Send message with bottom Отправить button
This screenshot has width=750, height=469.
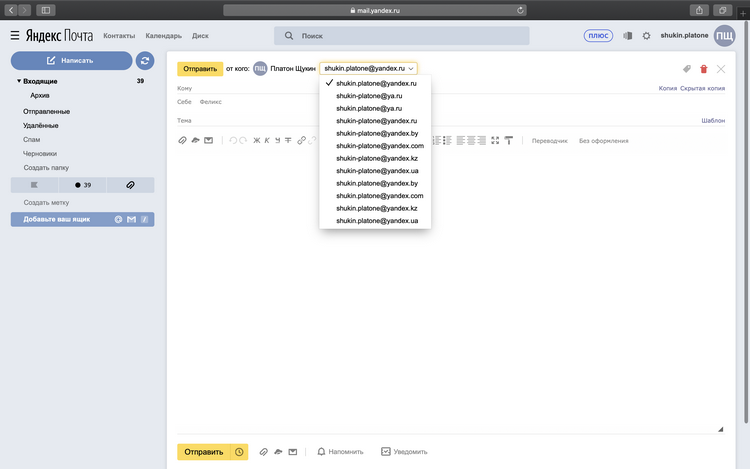[204, 452]
